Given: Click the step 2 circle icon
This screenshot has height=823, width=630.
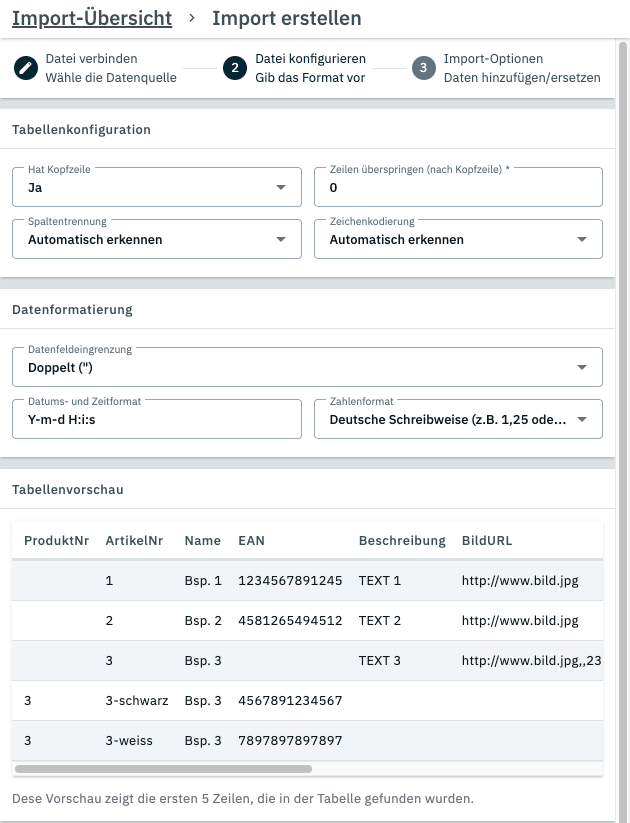Looking at the screenshot, I should coord(235,68).
